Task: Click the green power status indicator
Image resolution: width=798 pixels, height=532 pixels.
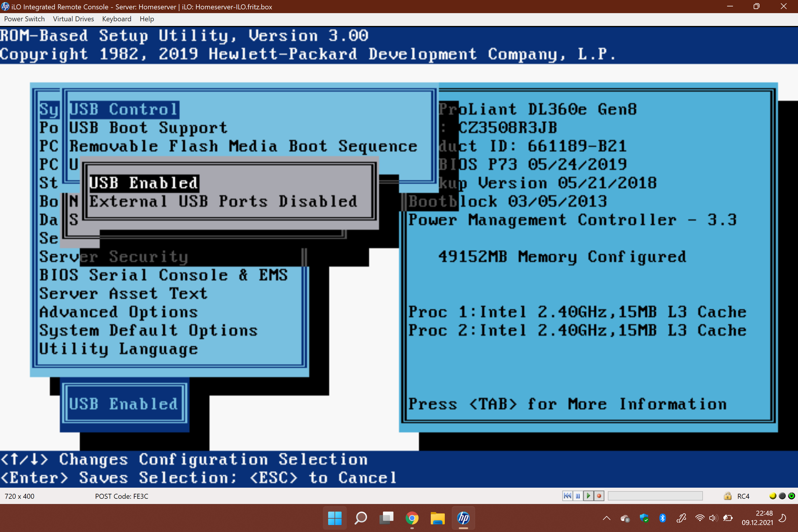Action: (x=792, y=496)
